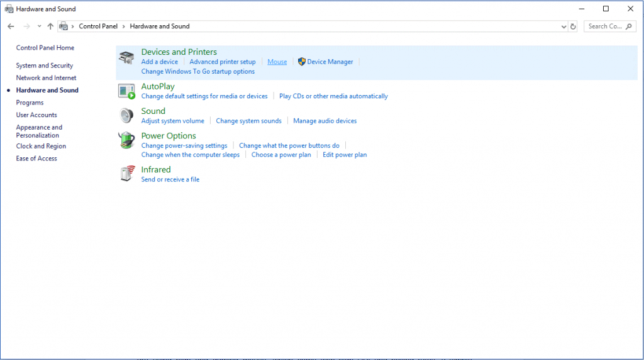
Task: Click the shield icon beside Device Manager
Action: [x=301, y=62]
